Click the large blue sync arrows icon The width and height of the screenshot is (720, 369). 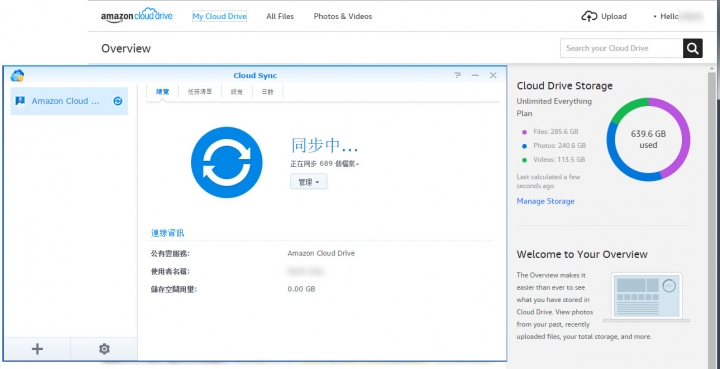tap(226, 162)
